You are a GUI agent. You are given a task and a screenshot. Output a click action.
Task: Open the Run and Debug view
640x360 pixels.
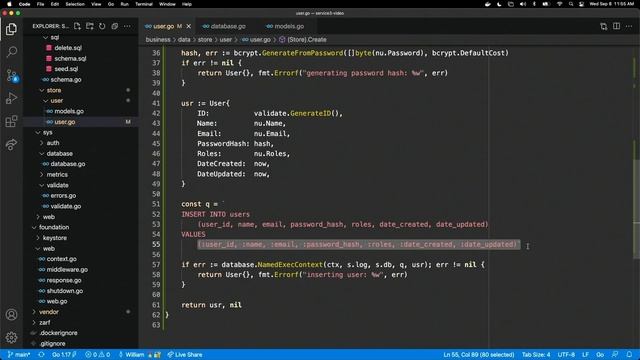(11, 98)
